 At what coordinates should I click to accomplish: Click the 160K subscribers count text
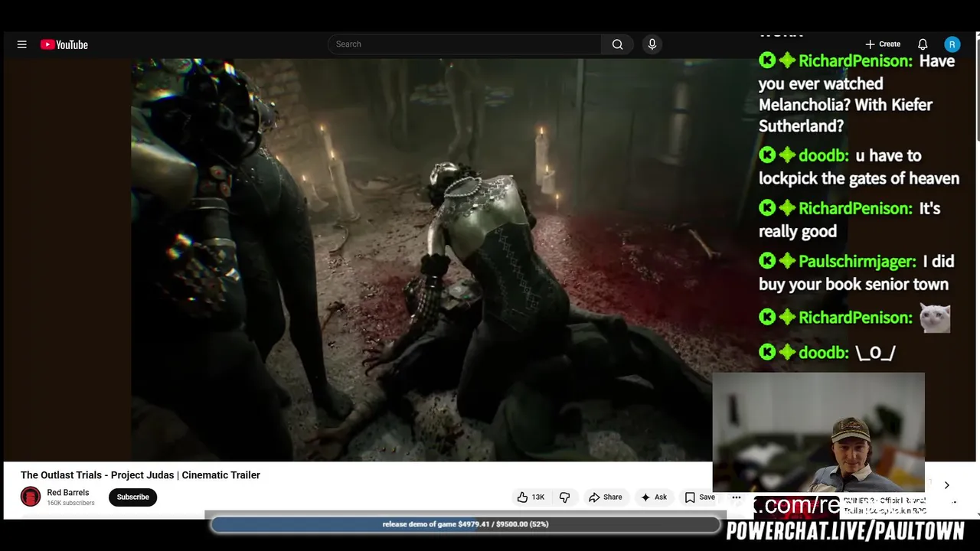[x=70, y=504]
